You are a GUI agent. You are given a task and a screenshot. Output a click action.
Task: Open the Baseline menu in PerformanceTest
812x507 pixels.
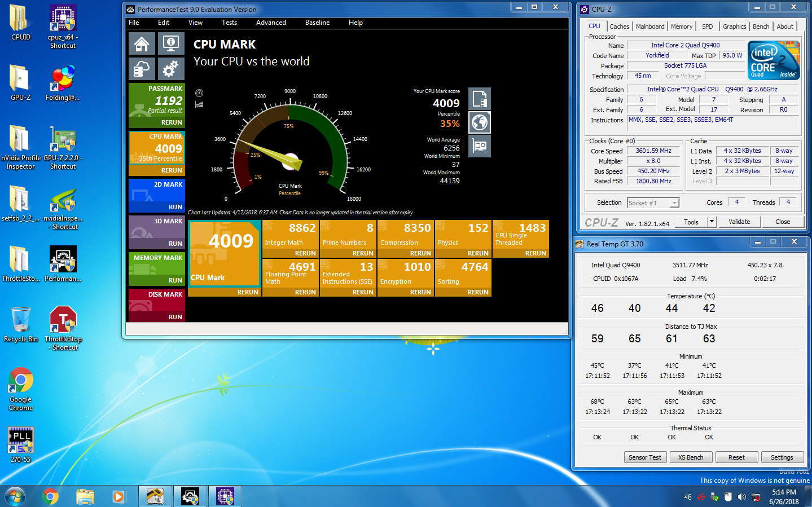(x=317, y=23)
